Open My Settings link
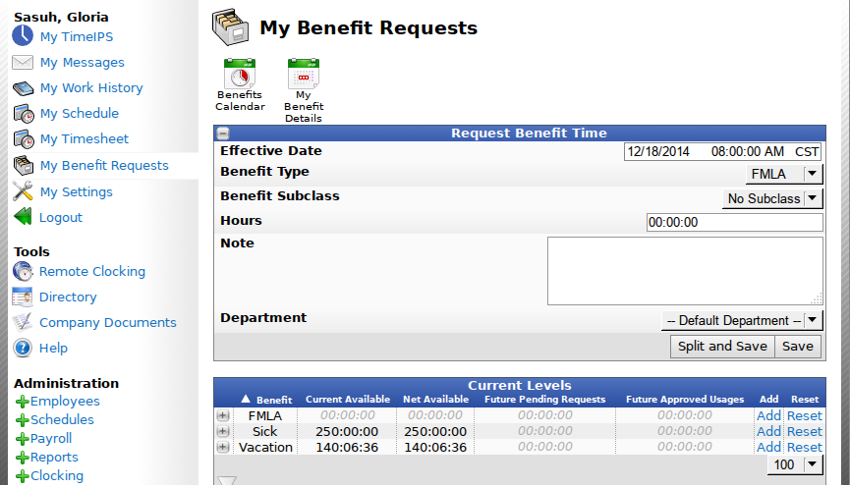This screenshot has height=485, width=850. pos(76,192)
